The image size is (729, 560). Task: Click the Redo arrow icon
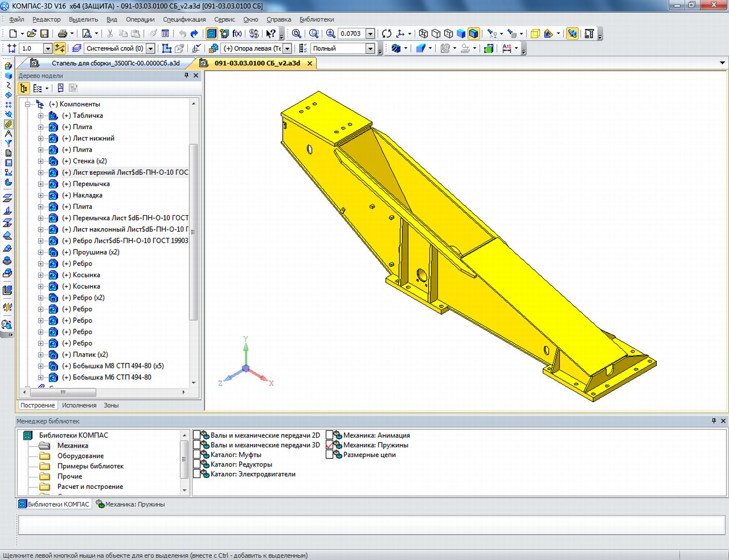195,34
